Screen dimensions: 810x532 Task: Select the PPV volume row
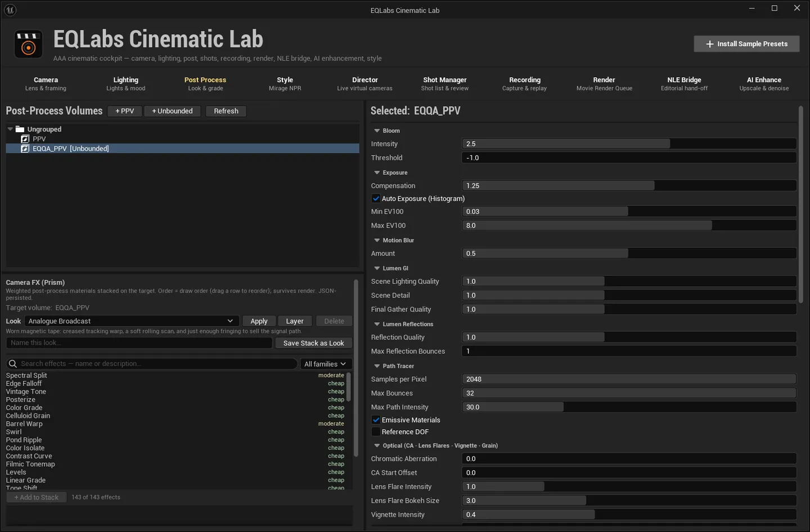(x=182, y=139)
